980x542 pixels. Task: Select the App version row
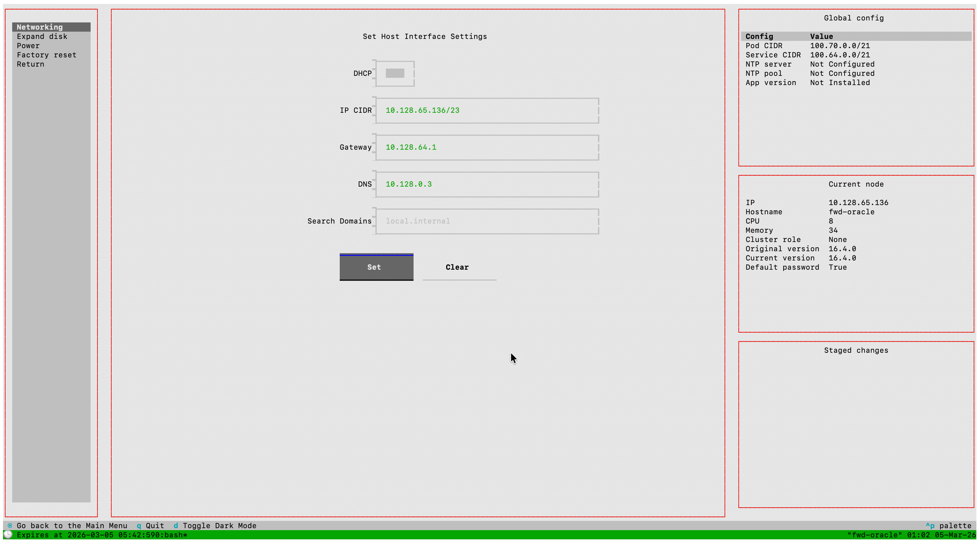click(856, 83)
